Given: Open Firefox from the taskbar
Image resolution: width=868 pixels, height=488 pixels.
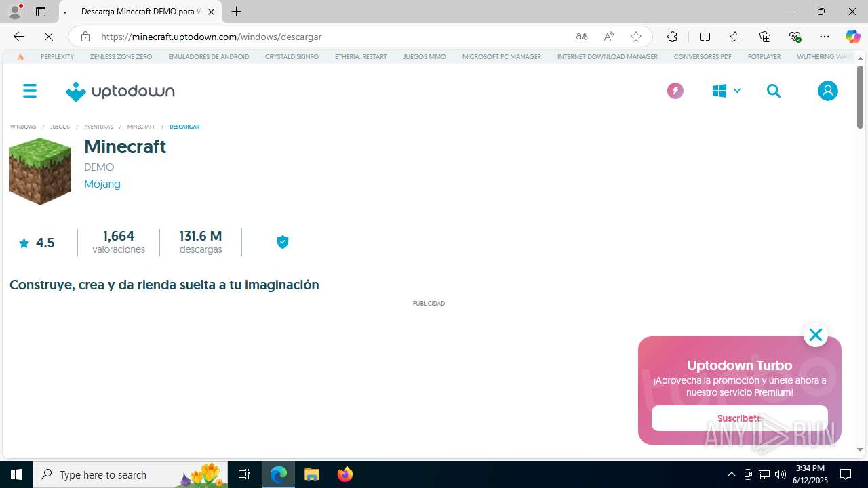Looking at the screenshot, I should 345,474.
